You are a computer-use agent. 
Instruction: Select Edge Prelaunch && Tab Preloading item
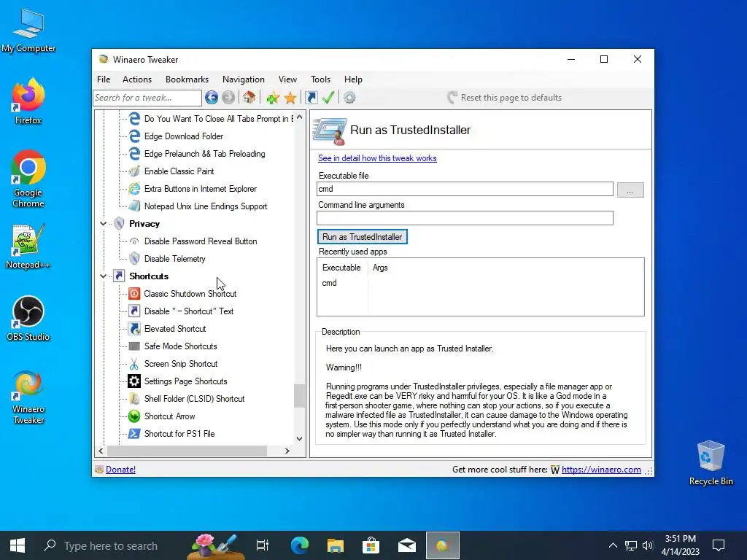pos(205,154)
